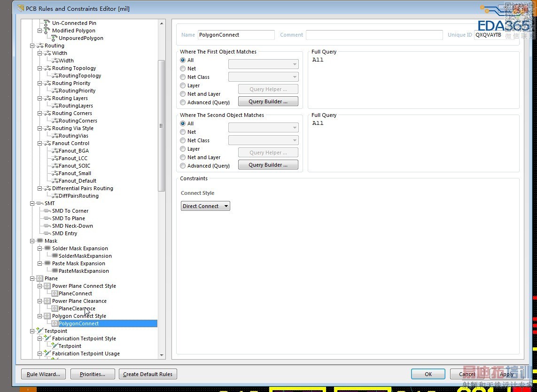
Task: Click the PlaneConnect rule icon
Action: click(54, 294)
